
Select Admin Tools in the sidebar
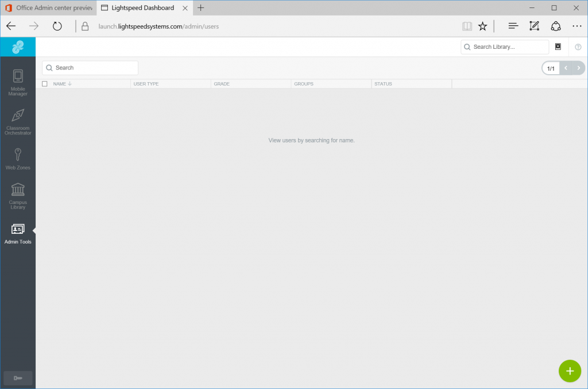(18, 233)
